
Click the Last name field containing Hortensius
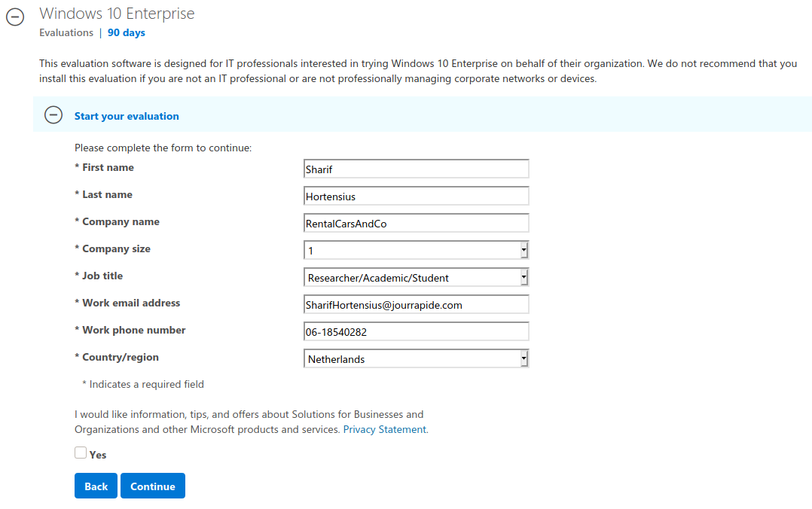tap(417, 197)
